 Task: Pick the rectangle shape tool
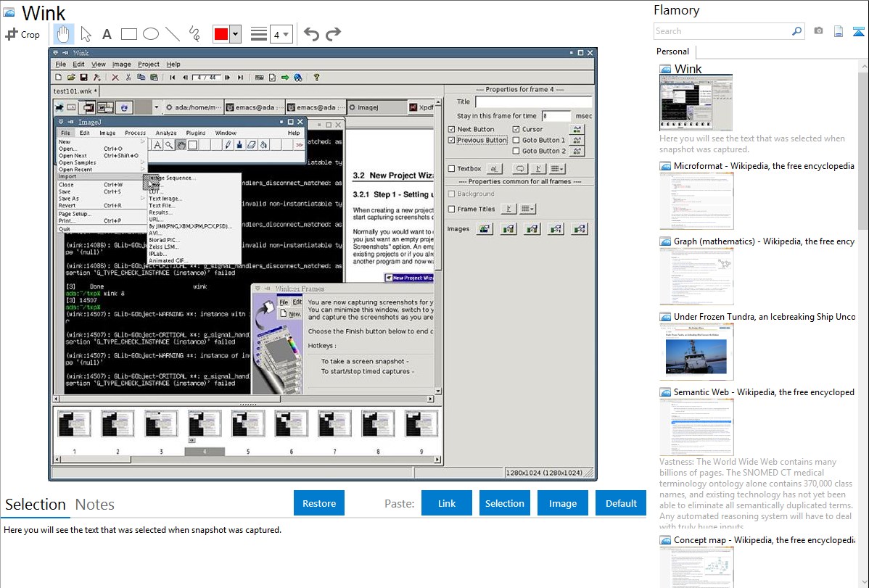point(129,34)
